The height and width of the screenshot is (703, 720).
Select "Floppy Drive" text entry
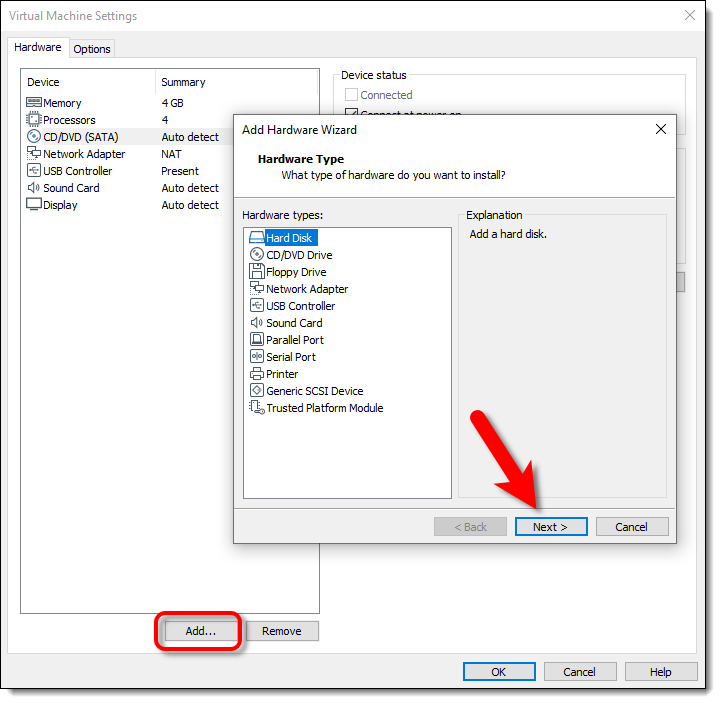[296, 272]
